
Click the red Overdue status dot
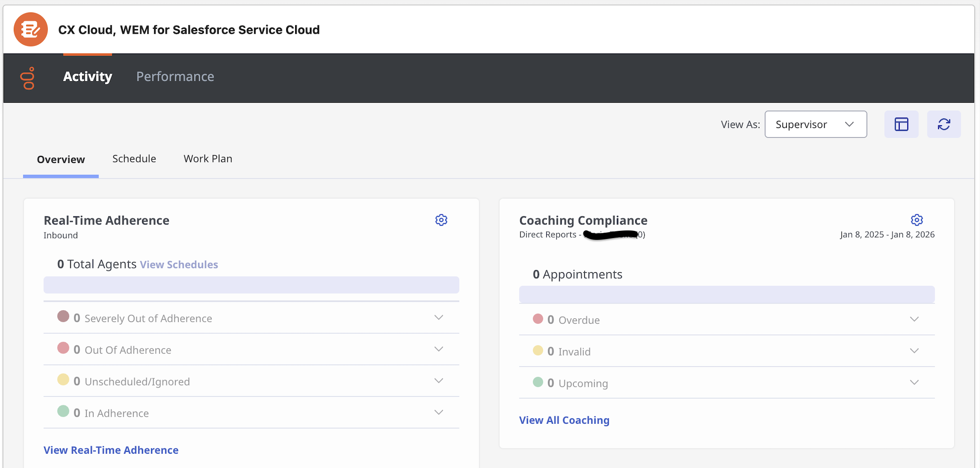538,319
